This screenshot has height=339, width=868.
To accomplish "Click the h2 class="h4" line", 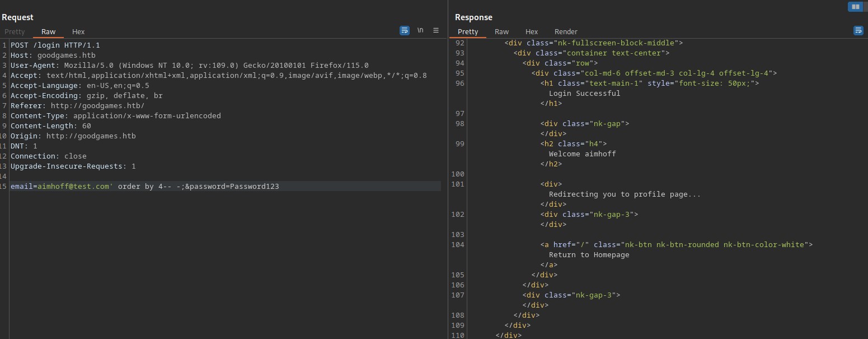I will (x=574, y=144).
